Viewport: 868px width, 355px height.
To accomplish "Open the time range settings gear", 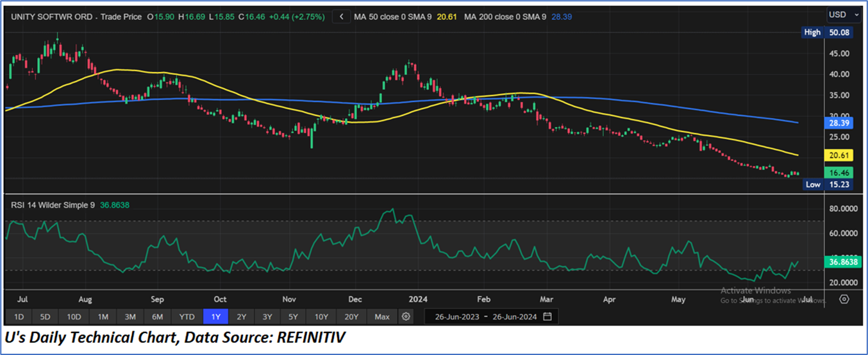I will coord(405,316).
